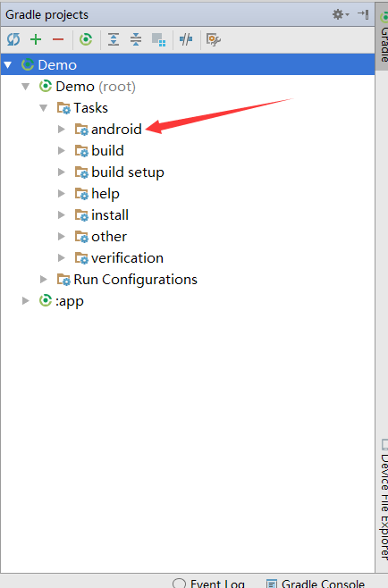Toggle the Offline Mode icon
388x588 pixels.
click(x=186, y=39)
